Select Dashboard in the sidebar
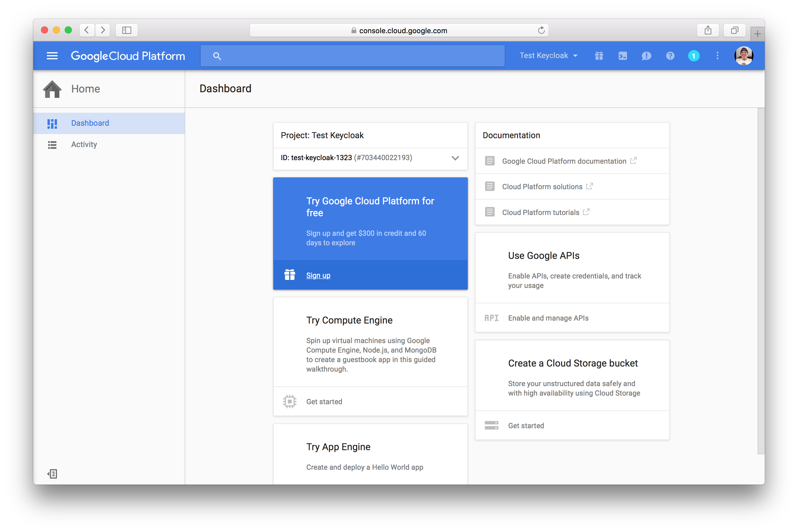798x532 pixels. pos(90,123)
